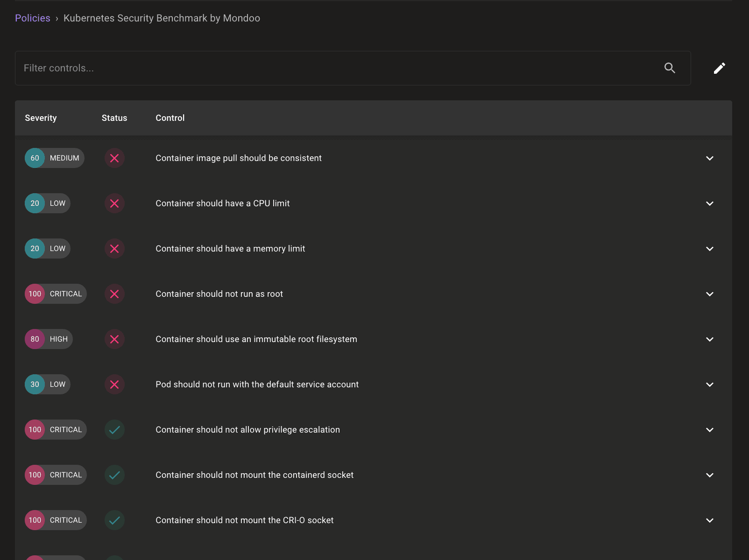Focus the Filter controls input field
Viewport: 749px width, 560px height.
(336, 68)
